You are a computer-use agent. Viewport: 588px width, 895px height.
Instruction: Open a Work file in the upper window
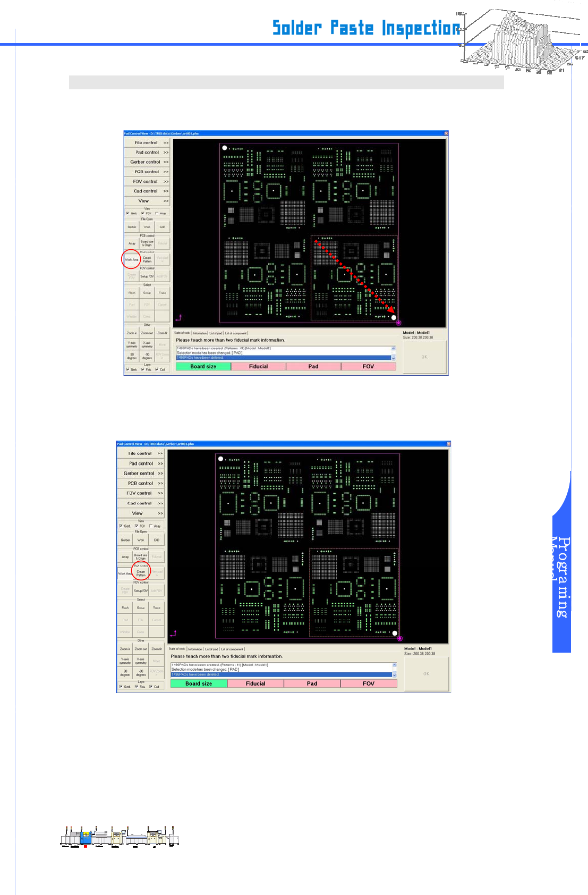pos(147,227)
